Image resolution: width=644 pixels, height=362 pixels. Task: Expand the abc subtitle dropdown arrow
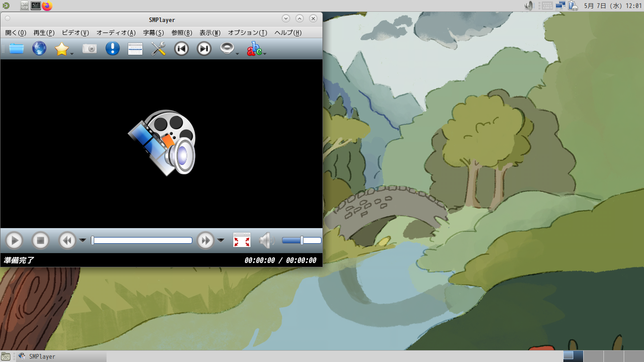tap(265, 54)
